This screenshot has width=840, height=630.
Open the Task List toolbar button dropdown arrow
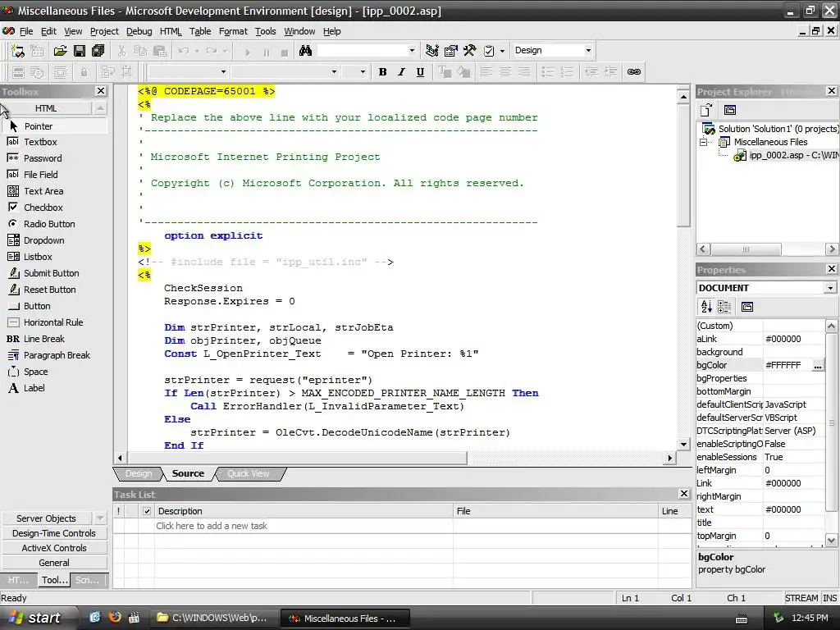click(502, 51)
